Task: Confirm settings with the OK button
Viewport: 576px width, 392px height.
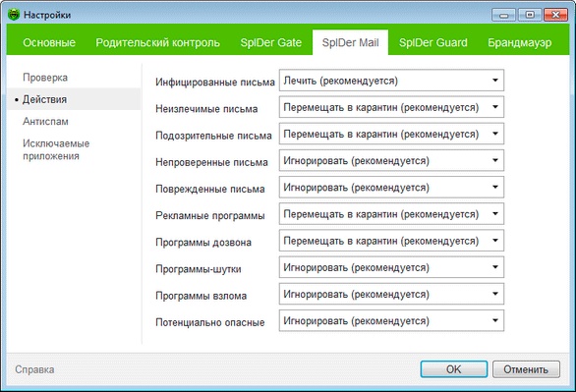Action: (x=454, y=369)
